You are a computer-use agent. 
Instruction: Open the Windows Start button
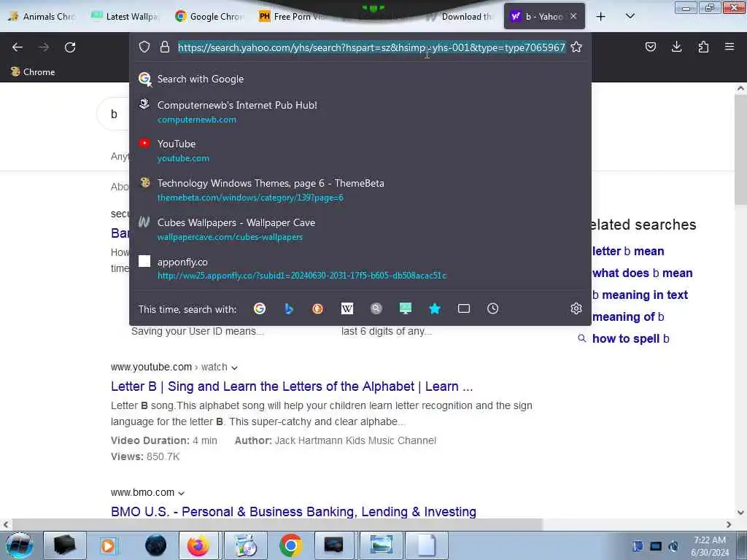[x=20, y=545]
